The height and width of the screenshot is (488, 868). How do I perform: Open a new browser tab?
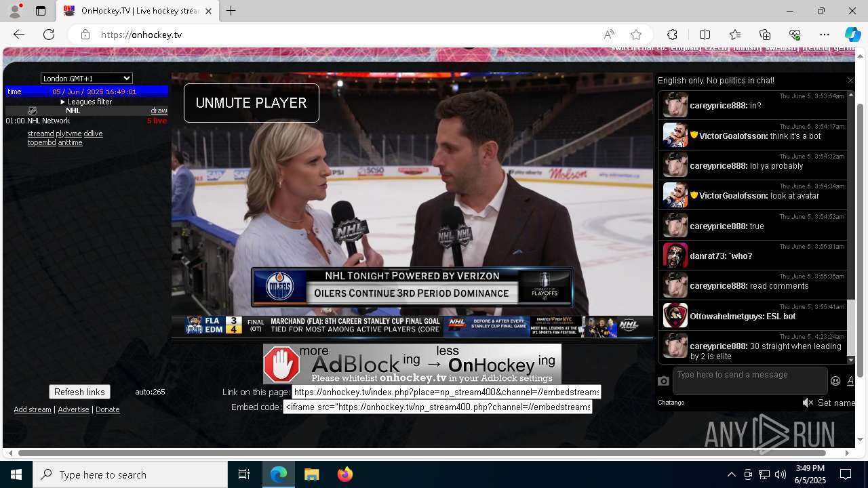point(231,11)
